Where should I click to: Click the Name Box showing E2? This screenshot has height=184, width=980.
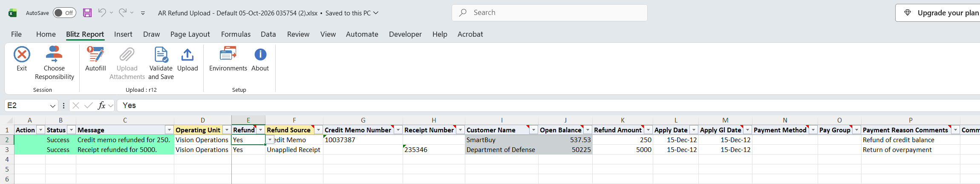coord(26,105)
